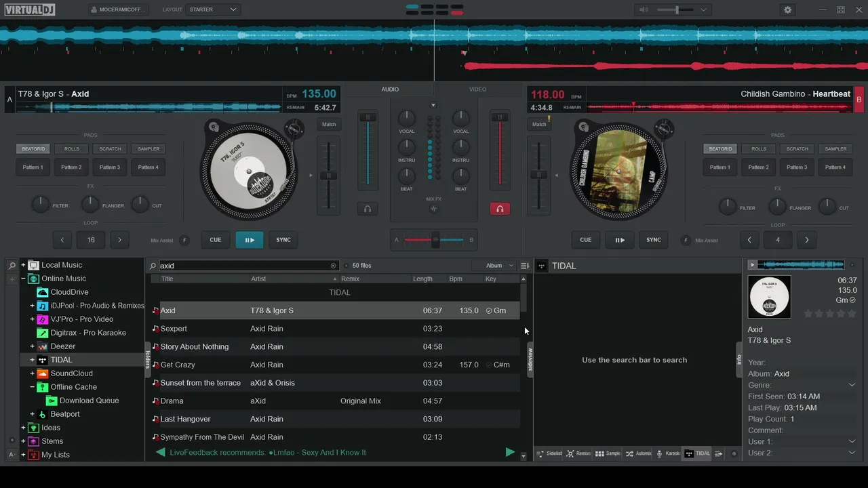Switch to the AUDIO mixer tab
868x488 pixels.
click(x=390, y=89)
